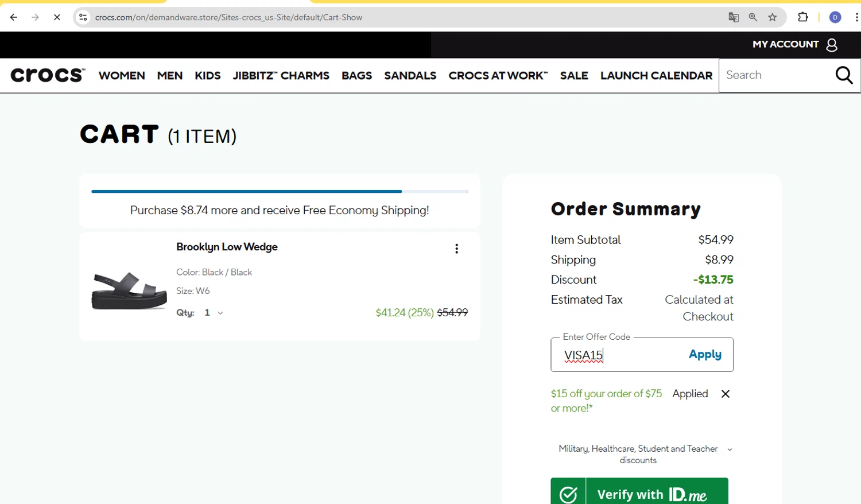This screenshot has height=504, width=861.
Task: Click the zoom magnifier icon in address bar
Action: (753, 17)
